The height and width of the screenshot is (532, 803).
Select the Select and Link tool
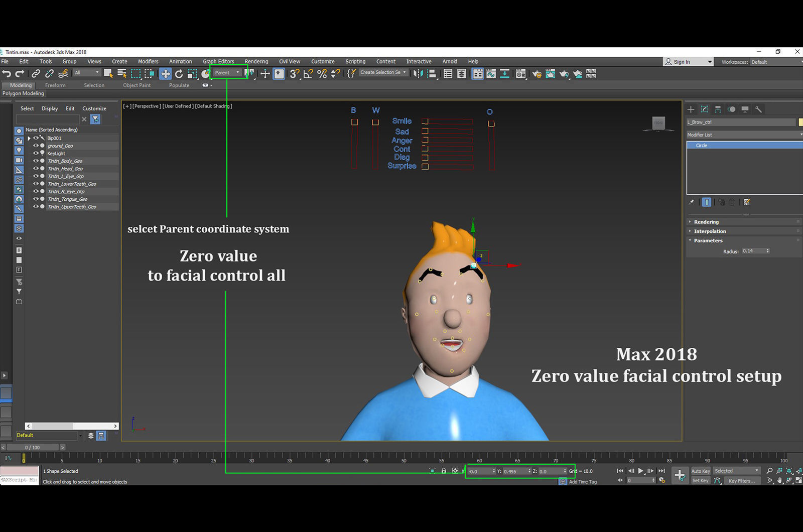pos(36,74)
